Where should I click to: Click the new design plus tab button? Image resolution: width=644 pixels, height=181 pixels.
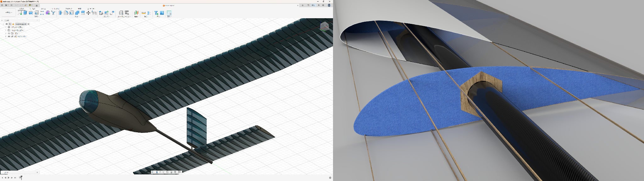coord(303,5)
